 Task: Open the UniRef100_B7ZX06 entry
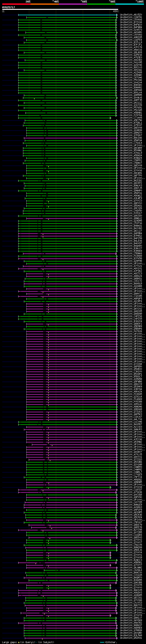pyautogui.click(x=131, y=22)
